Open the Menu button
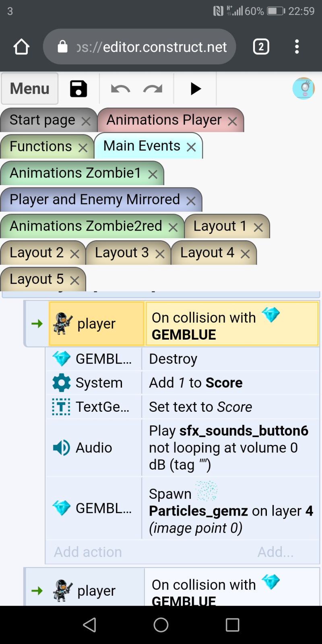Viewport: 322px width, 644px height. (30, 89)
